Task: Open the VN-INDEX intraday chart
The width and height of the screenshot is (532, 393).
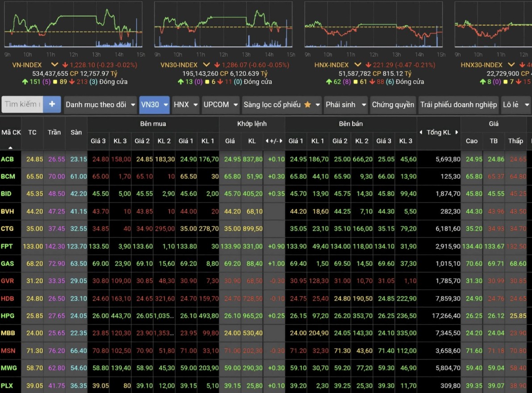Action: 74,25
